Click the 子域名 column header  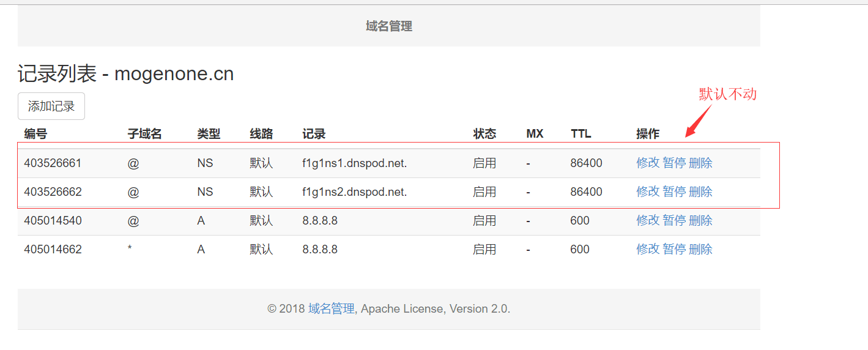pyautogui.click(x=144, y=134)
